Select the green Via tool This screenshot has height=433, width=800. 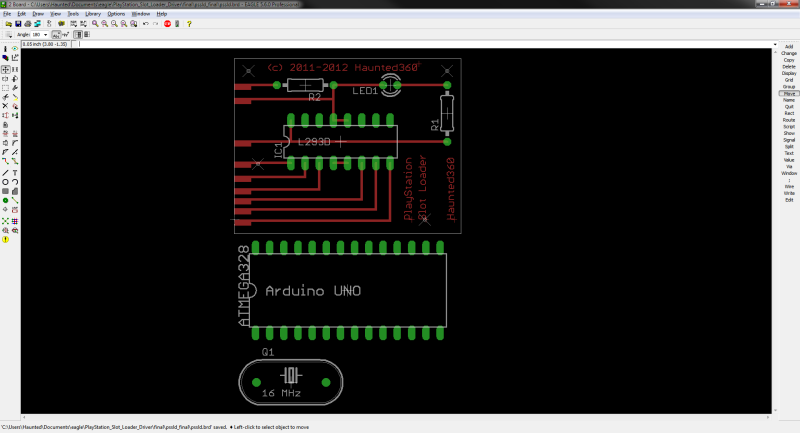pyautogui.click(x=6, y=200)
